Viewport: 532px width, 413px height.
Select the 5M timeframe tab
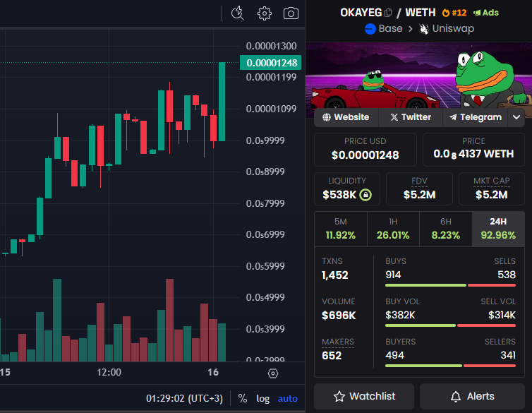341,229
